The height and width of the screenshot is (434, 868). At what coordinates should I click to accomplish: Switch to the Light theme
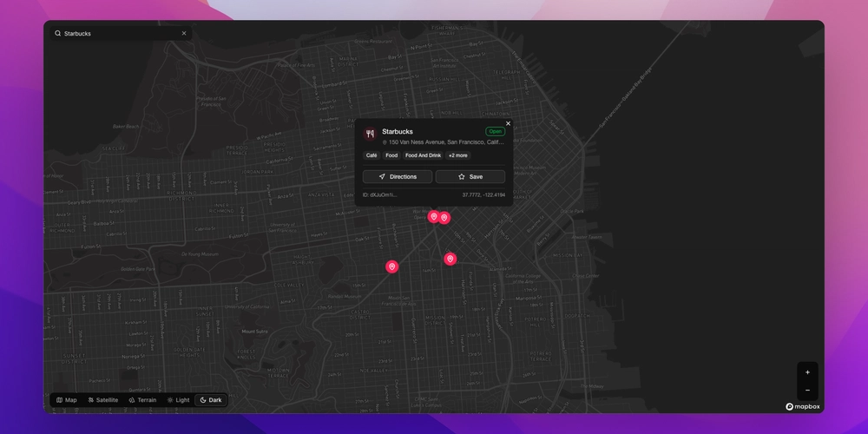pyautogui.click(x=178, y=400)
